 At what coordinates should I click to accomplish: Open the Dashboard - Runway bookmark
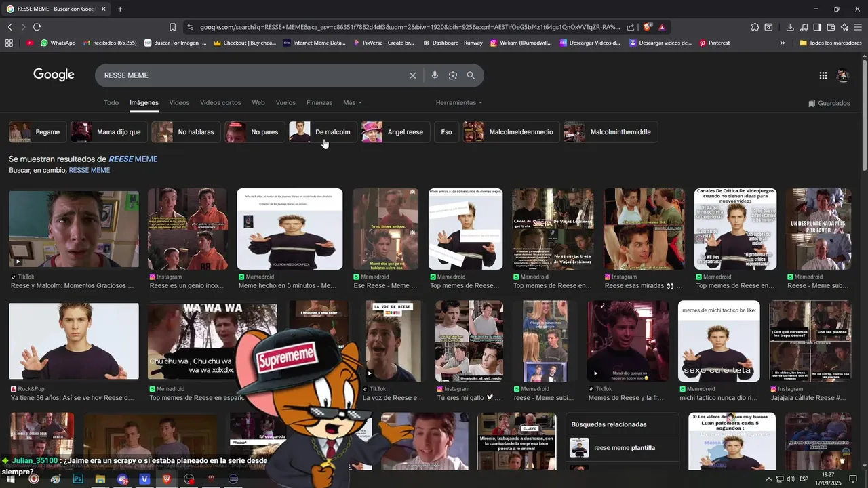coord(453,43)
